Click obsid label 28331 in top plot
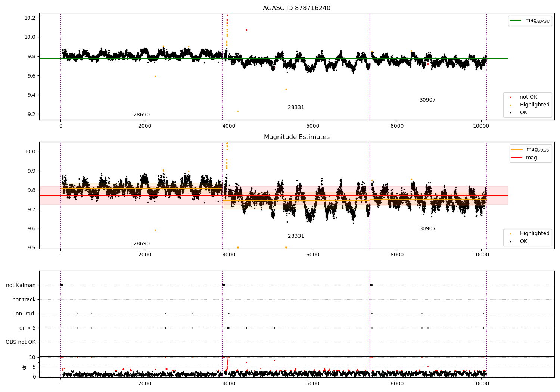 click(296, 107)
